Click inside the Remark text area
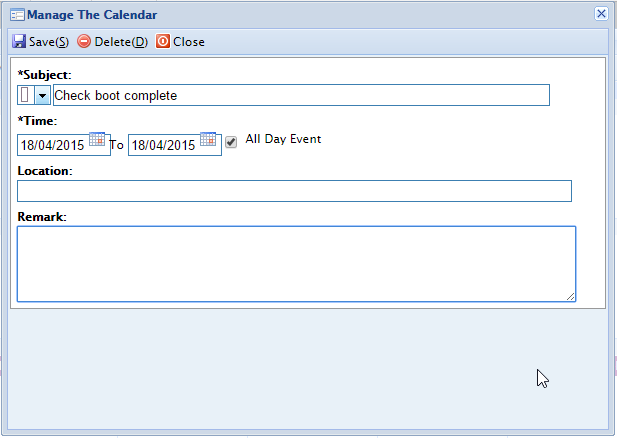The height and width of the screenshot is (438, 617). (296, 264)
